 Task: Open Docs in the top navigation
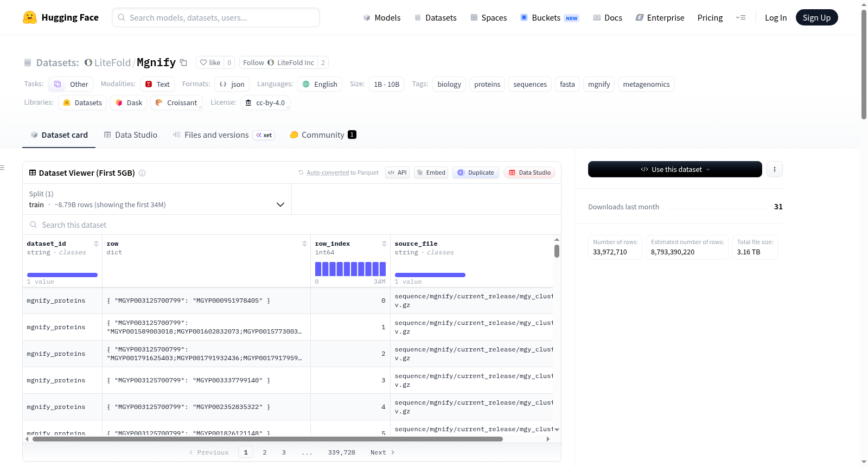(x=607, y=17)
